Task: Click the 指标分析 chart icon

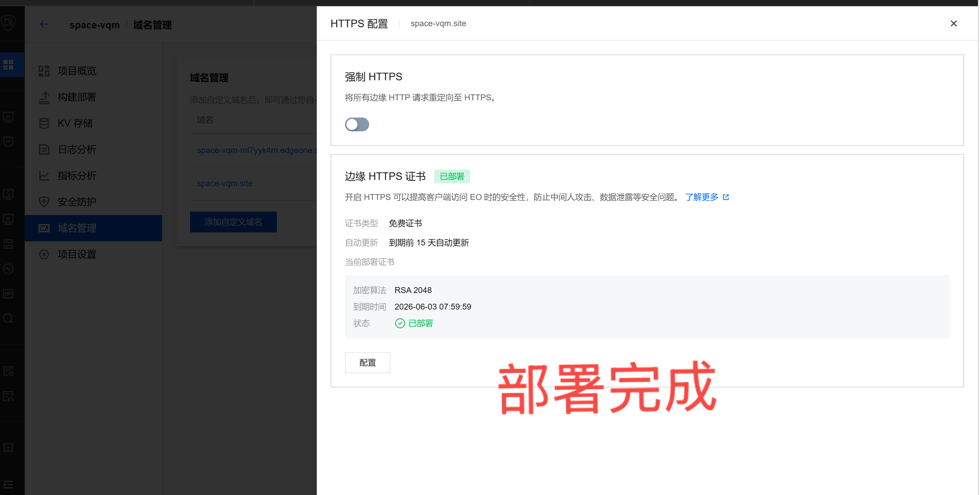Action: point(44,176)
